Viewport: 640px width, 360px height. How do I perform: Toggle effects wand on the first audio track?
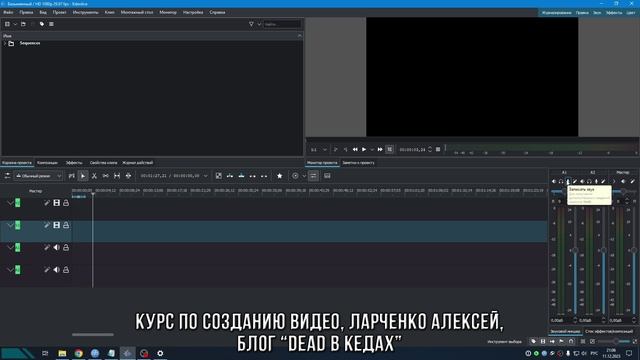coord(47,247)
